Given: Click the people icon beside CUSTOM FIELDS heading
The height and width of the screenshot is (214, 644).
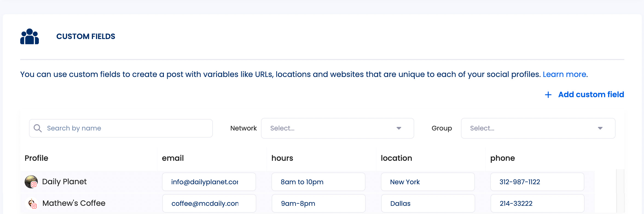Looking at the screenshot, I should (29, 36).
